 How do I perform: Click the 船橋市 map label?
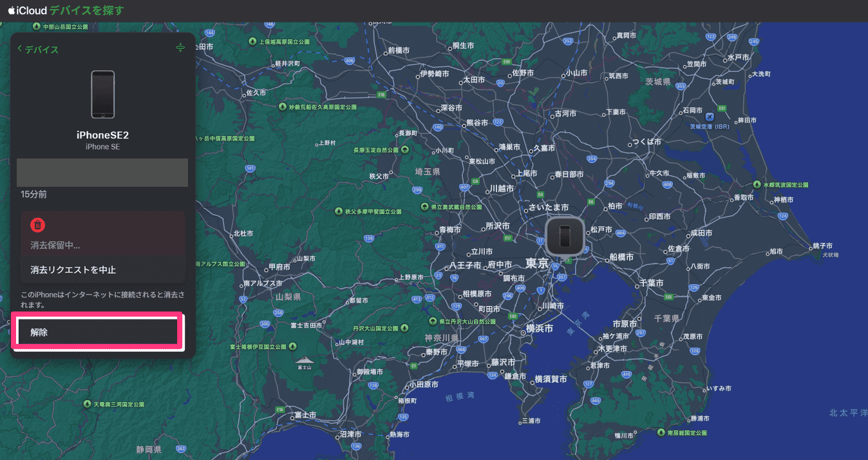pyautogui.click(x=621, y=257)
